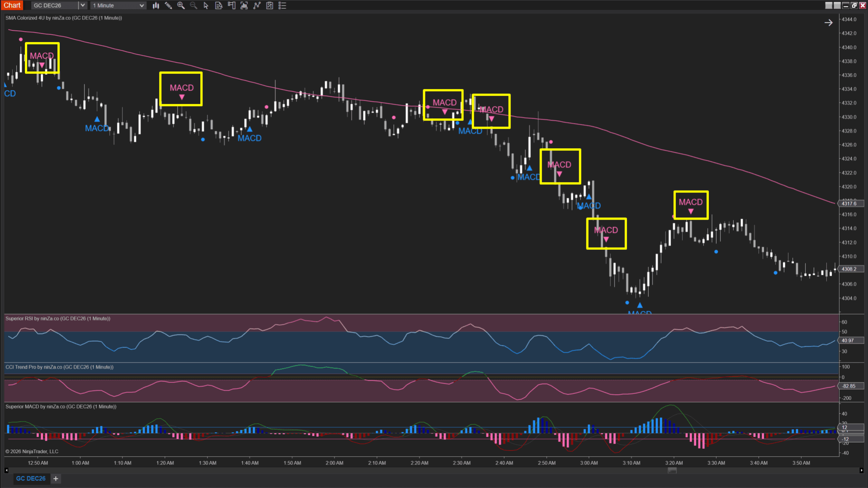
Task: Click the horizontal scrollbar thumb
Action: pos(672,470)
